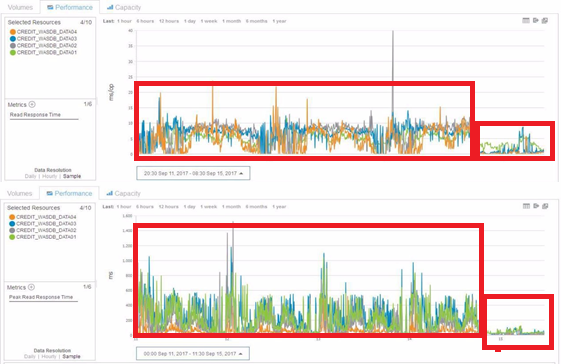Switch to Capacity tab above Peak Read Response Time panel

click(123, 193)
